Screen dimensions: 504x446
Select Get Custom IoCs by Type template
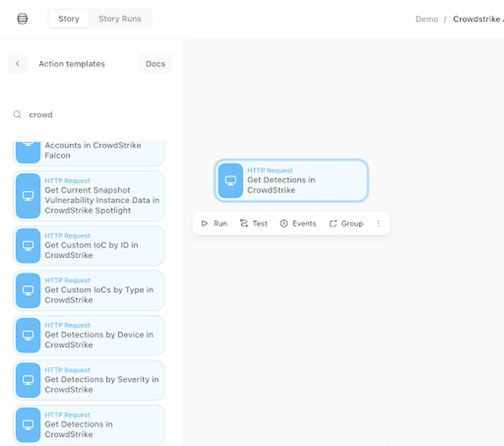click(x=89, y=291)
